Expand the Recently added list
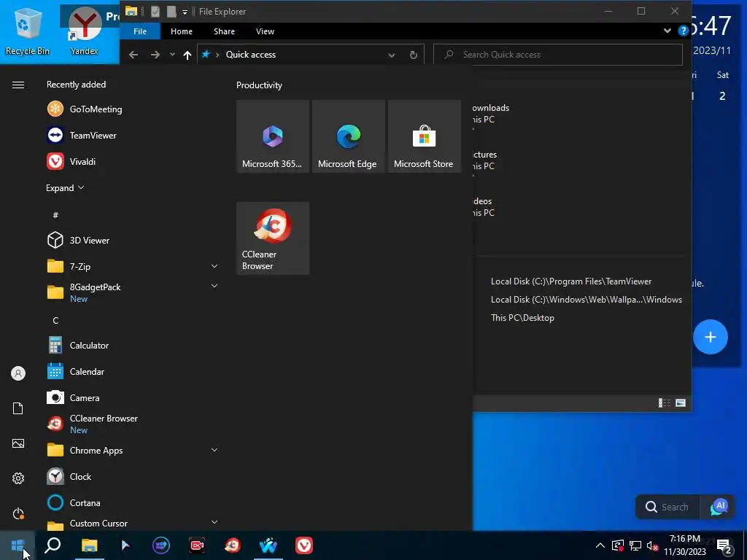This screenshot has height=560, width=747. coord(65,188)
